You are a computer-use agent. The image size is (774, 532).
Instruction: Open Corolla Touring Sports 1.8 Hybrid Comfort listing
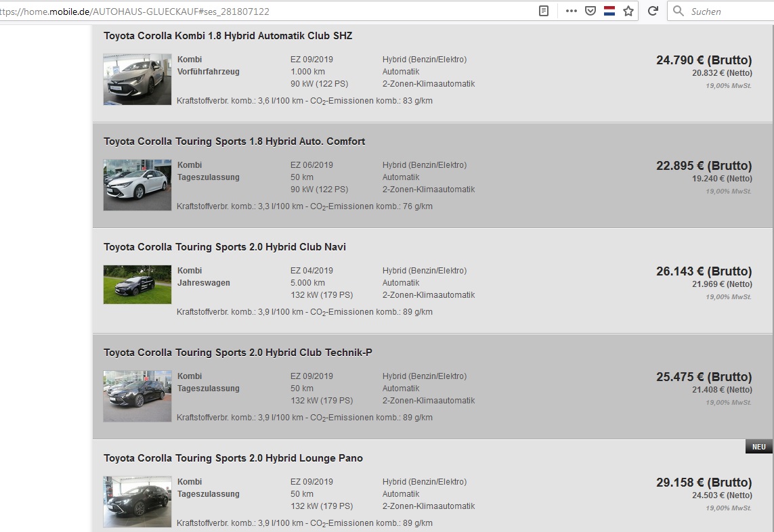coord(234,141)
